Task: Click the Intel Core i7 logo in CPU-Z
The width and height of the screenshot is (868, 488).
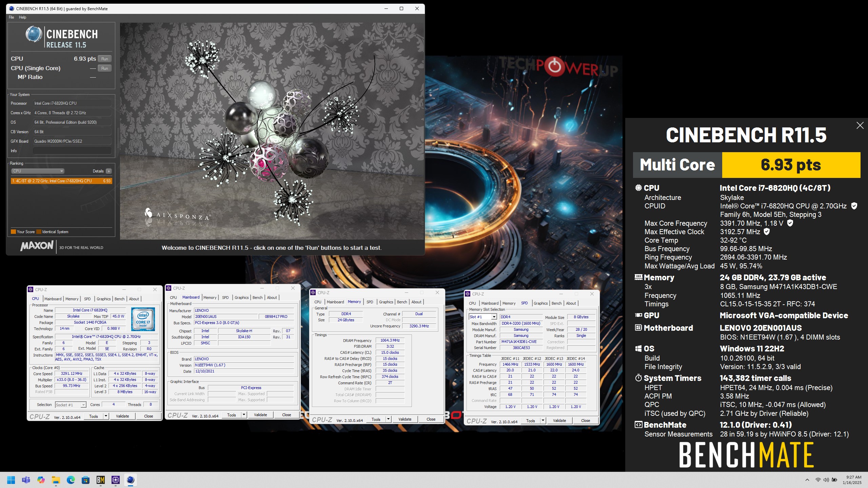Action: click(x=143, y=319)
